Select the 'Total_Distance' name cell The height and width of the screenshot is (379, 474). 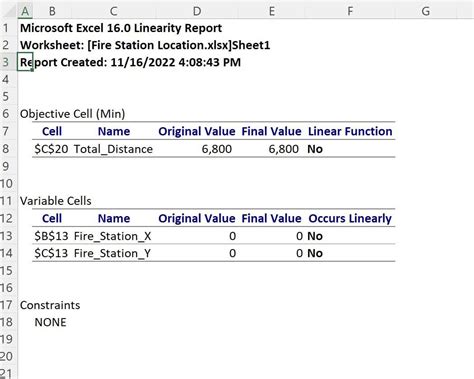click(113, 149)
